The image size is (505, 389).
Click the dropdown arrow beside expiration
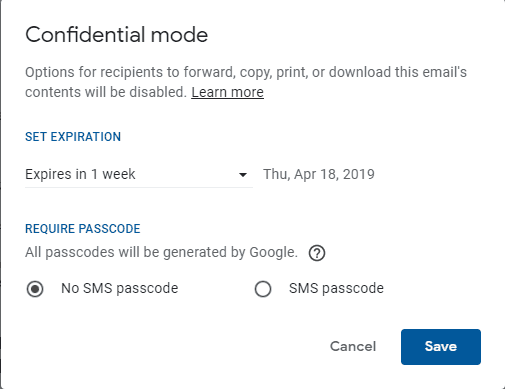243,175
